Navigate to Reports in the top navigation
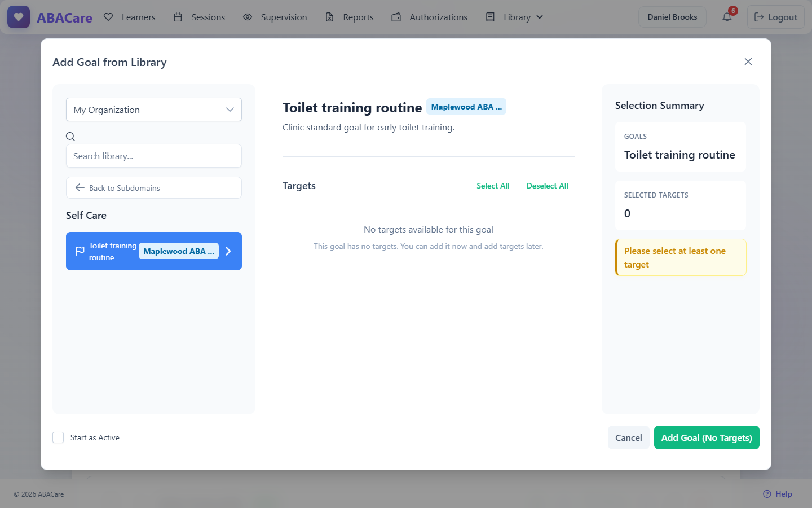Image resolution: width=812 pixels, height=508 pixels. pyautogui.click(x=350, y=17)
